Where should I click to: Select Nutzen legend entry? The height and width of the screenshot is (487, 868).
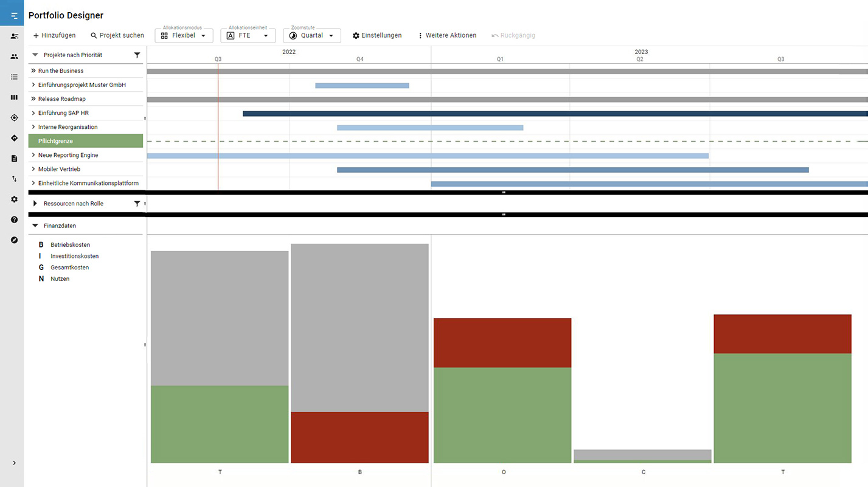click(x=54, y=278)
